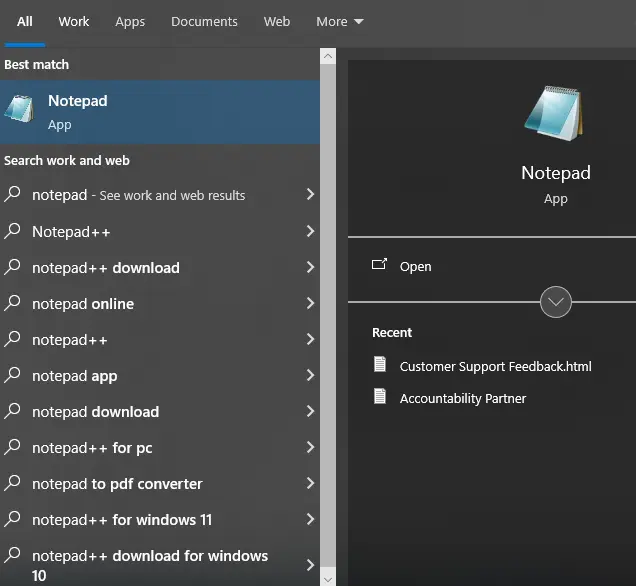This screenshot has width=636, height=586.
Task: Click search icon next to 'notepad to pdf converter'
Action: pos(12,483)
